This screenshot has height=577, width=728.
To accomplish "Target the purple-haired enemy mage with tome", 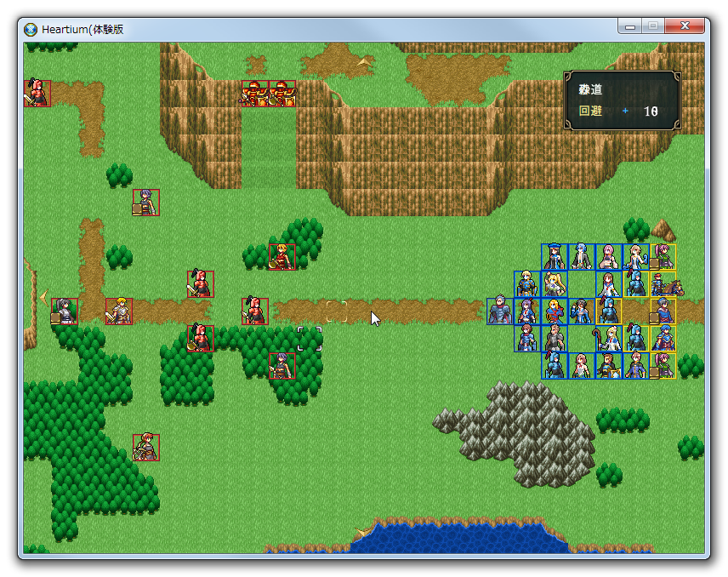I will (x=146, y=203).
